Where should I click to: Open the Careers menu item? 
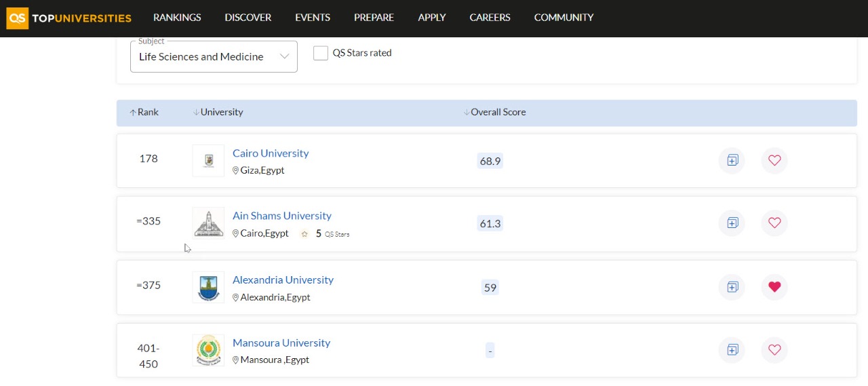point(490,18)
